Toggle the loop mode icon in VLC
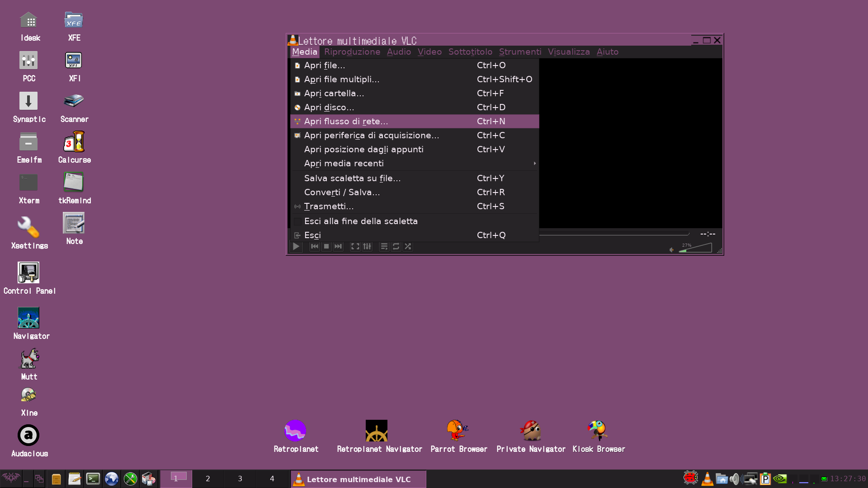The height and width of the screenshot is (488, 868). click(x=396, y=247)
